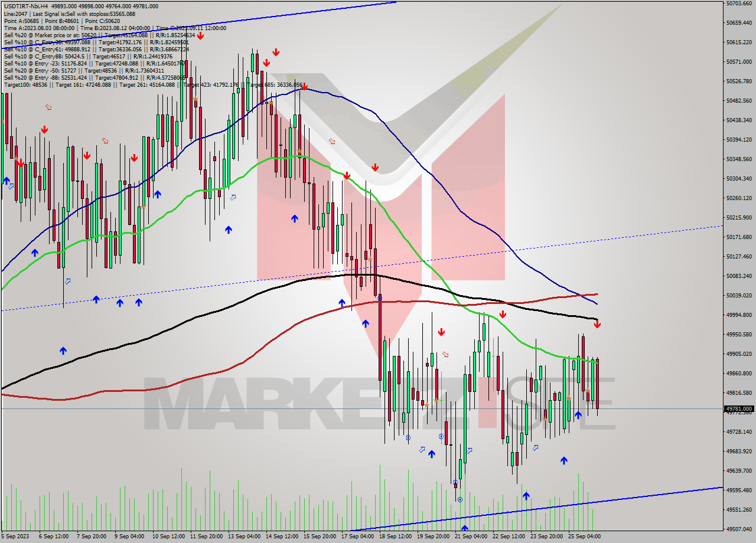Image resolution: width=756 pixels, height=543 pixels.
Task: Click the 'Sell %20 @ Entry -50' line
Action: coord(84,70)
